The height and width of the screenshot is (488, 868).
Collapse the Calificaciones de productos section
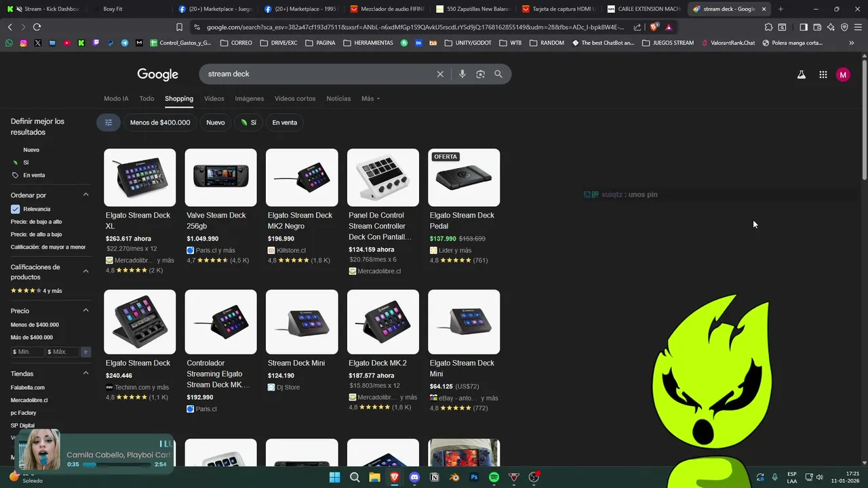point(85,271)
